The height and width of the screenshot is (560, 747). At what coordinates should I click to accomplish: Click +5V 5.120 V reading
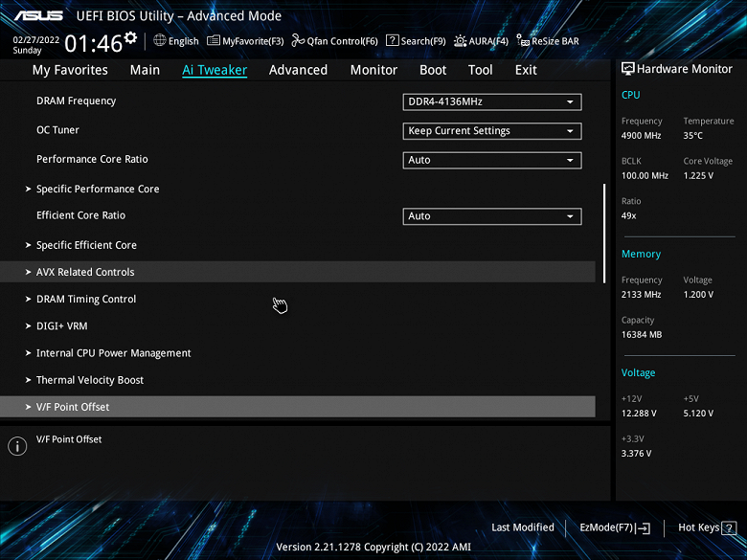[698, 414]
